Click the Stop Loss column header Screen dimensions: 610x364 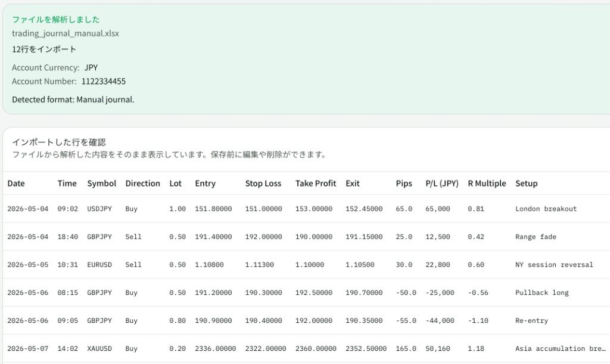click(263, 183)
